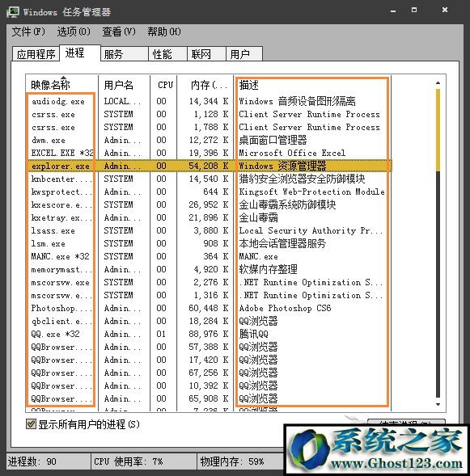Sort by the 映像名称 column header
The image size is (470, 476).
click(62, 85)
